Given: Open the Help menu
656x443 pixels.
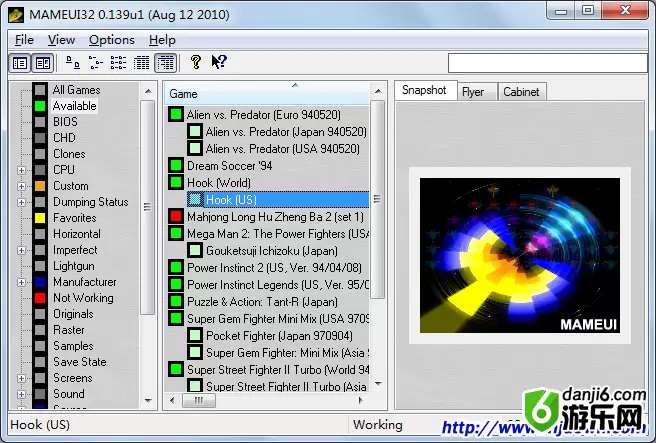Looking at the screenshot, I should pyautogui.click(x=162, y=40).
